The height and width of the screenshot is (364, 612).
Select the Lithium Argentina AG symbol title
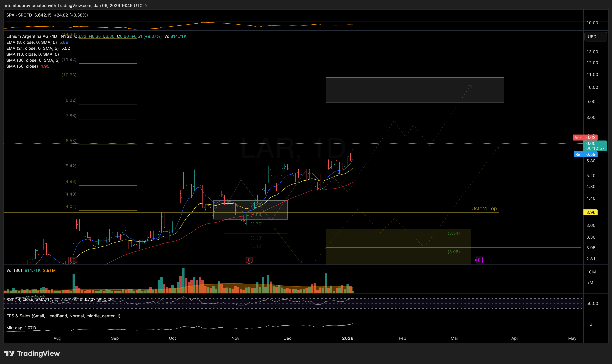coord(39,36)
